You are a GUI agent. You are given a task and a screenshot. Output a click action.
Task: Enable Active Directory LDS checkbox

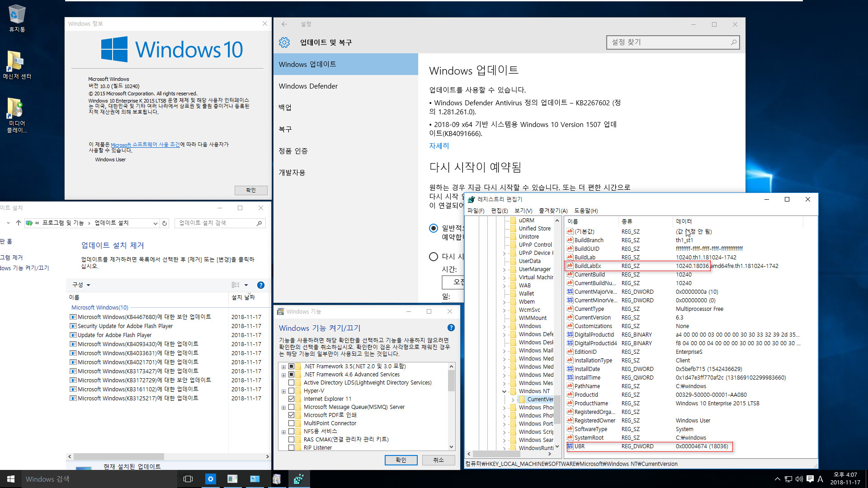pos(292,383)
